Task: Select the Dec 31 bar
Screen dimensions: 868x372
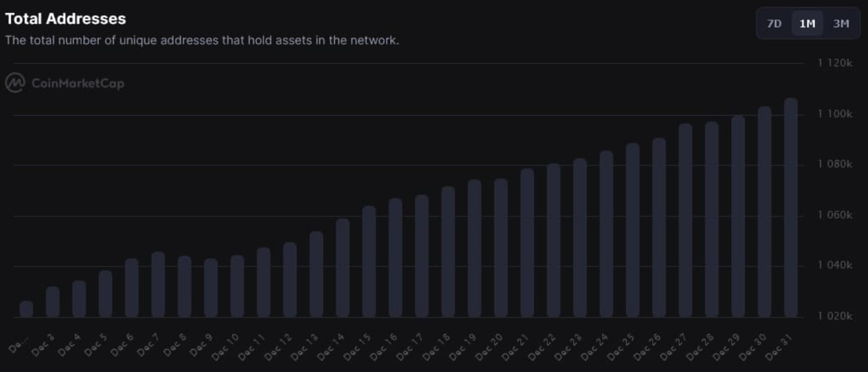Action: [x=791, y=207]
